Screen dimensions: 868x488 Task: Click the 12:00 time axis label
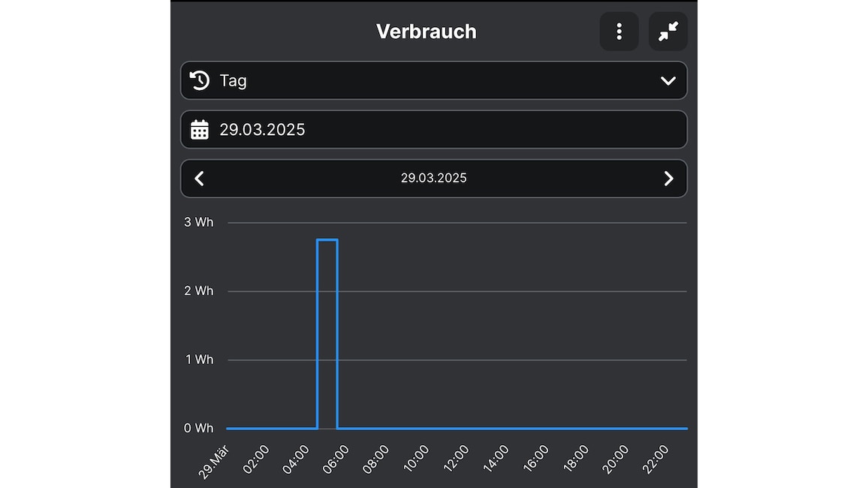pos(456,459)
